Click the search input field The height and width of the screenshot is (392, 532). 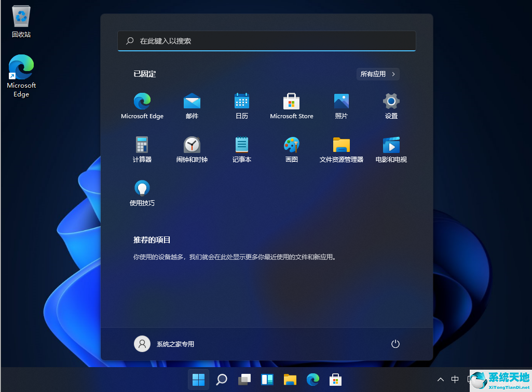pyautogui.click(x=266, y=41)
